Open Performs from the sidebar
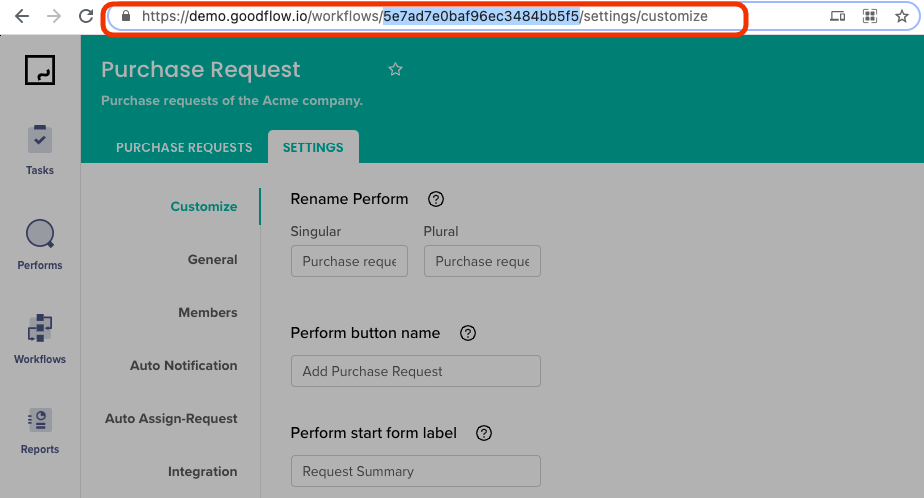Screen dimensions: 924x498 click(x=39, y=245)
